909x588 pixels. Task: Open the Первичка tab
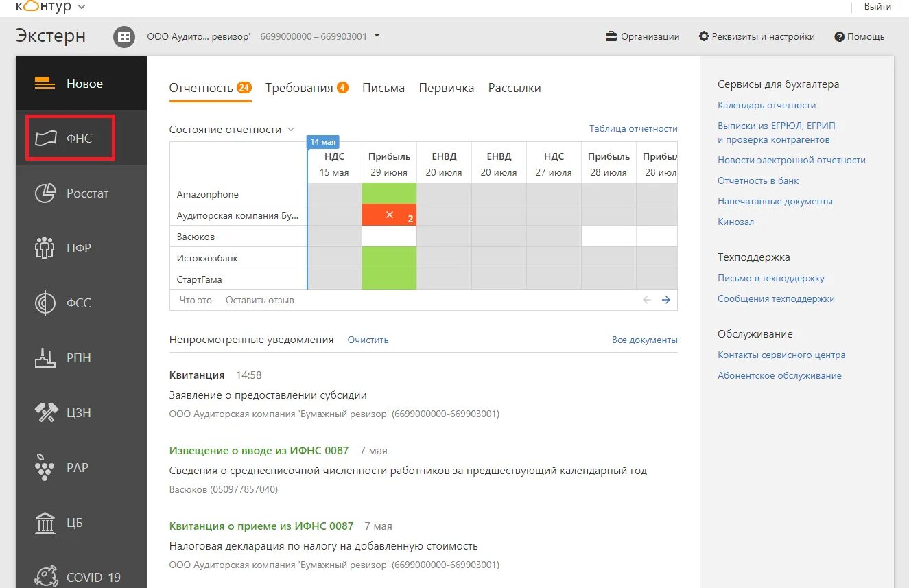pos(447,88)
